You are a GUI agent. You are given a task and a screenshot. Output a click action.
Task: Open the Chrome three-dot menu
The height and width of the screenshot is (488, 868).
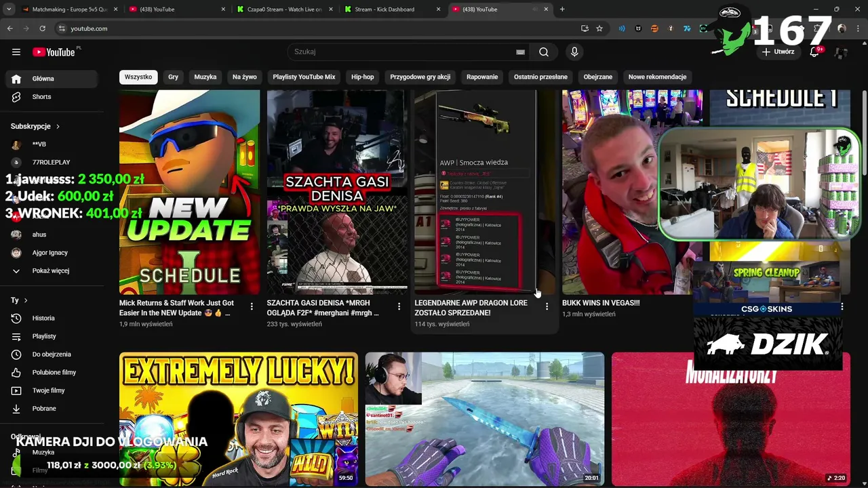pos(856,28)
